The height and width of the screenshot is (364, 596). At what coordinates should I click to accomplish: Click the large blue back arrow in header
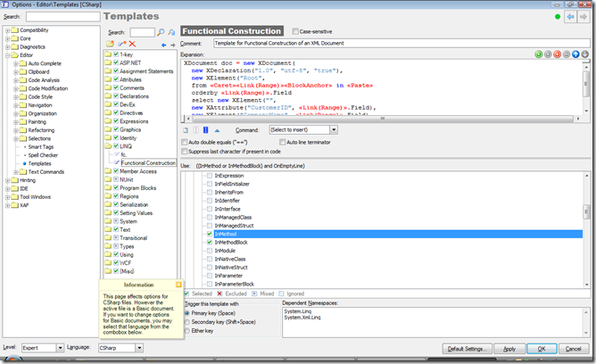click(x=570, y=17)
